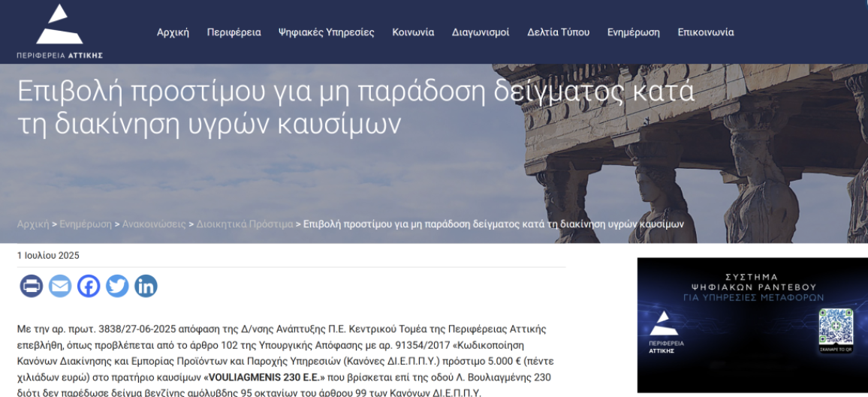Open the Αρχική menu item

click(x=173, y=32)
